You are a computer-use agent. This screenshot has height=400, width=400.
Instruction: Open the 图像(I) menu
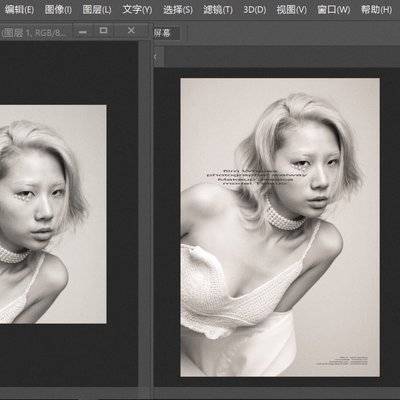tap(58, 9)
